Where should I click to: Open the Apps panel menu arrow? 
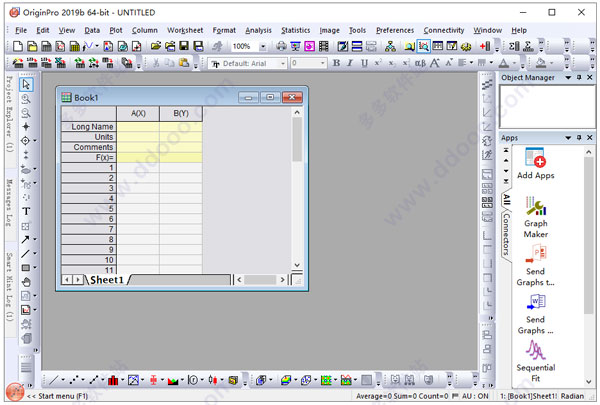click(x=568, y=138)
